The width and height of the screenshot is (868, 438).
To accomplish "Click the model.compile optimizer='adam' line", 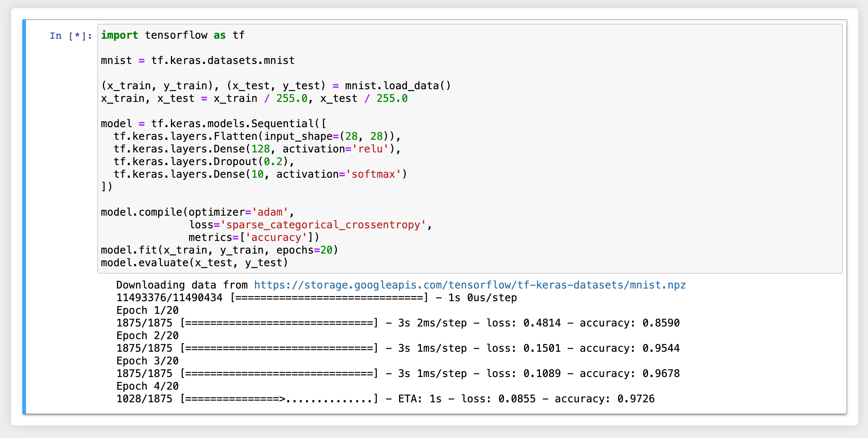I will pyautogui.click(x=198, y=212).
